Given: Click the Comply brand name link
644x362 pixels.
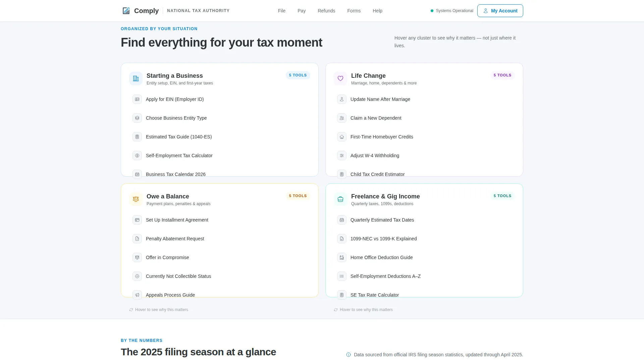Looking at the screenshot, I should (x=146, y=11).
